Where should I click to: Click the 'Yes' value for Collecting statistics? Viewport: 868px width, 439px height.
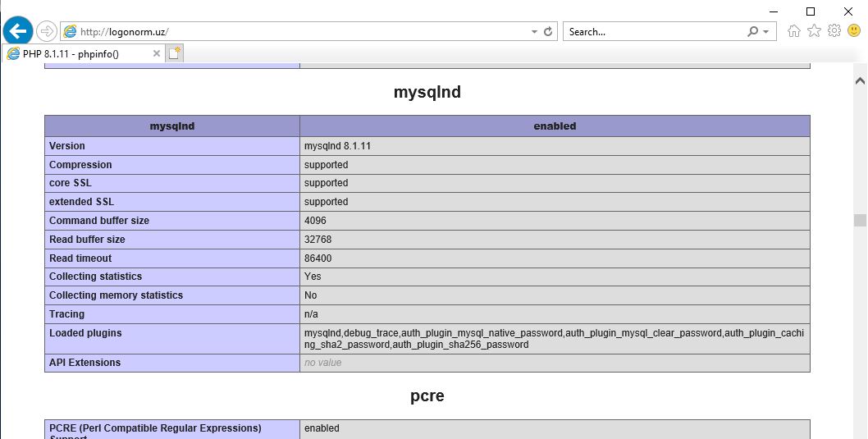pos(313,277)
